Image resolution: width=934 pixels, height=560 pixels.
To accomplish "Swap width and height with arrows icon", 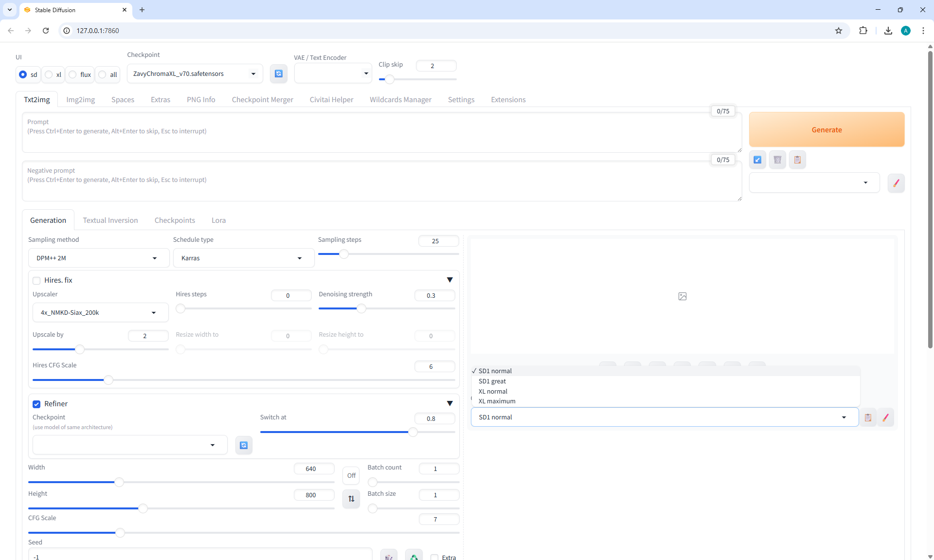I will point(351,499).
